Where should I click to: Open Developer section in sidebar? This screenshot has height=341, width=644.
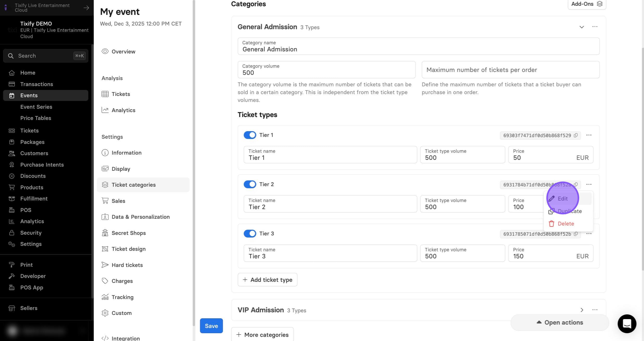46,276
